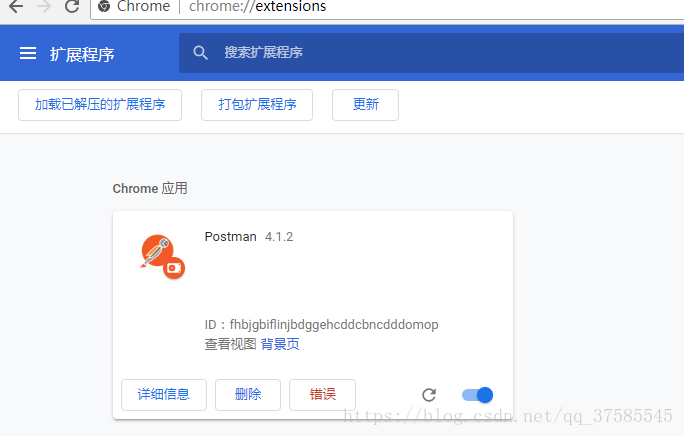Click the magnifier search icon
Screen dimensions: 684x436
(x=200, y=52)
